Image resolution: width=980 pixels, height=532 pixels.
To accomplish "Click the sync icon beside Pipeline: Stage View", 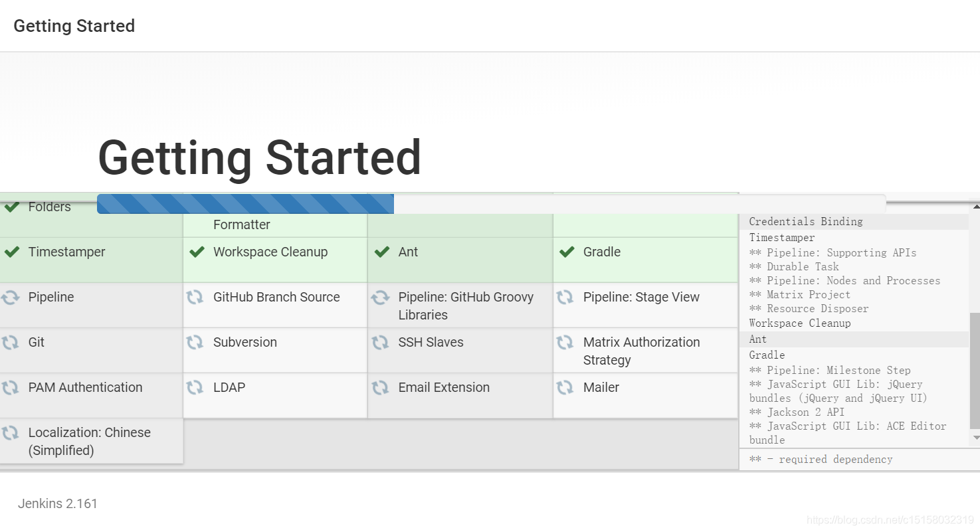I will (x=565, y=298).
